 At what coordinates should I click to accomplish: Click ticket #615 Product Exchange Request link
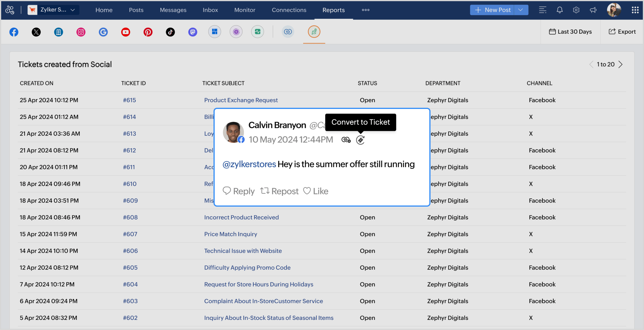[x=240, y=100]
